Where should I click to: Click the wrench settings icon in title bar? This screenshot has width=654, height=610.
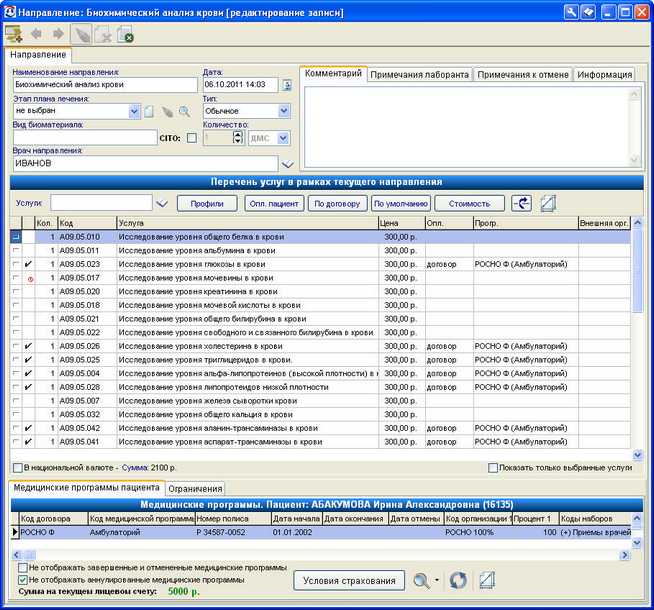(x=571, y=12)
